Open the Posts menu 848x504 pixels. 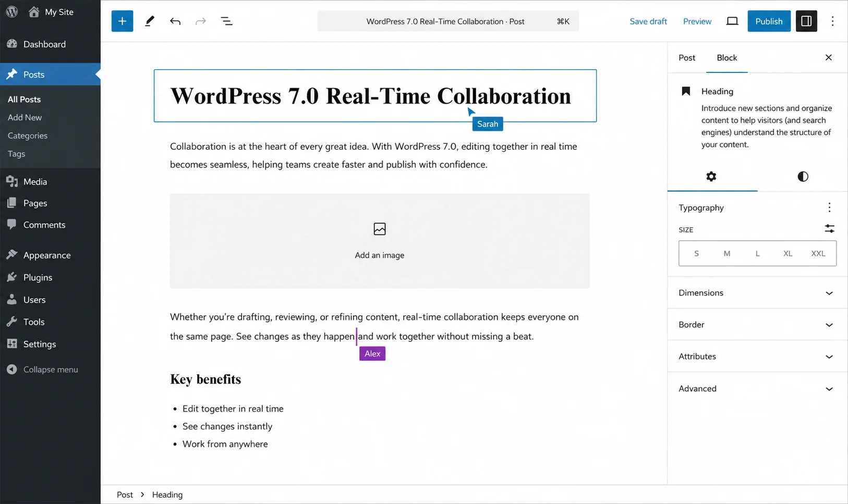tap(50, 75)
